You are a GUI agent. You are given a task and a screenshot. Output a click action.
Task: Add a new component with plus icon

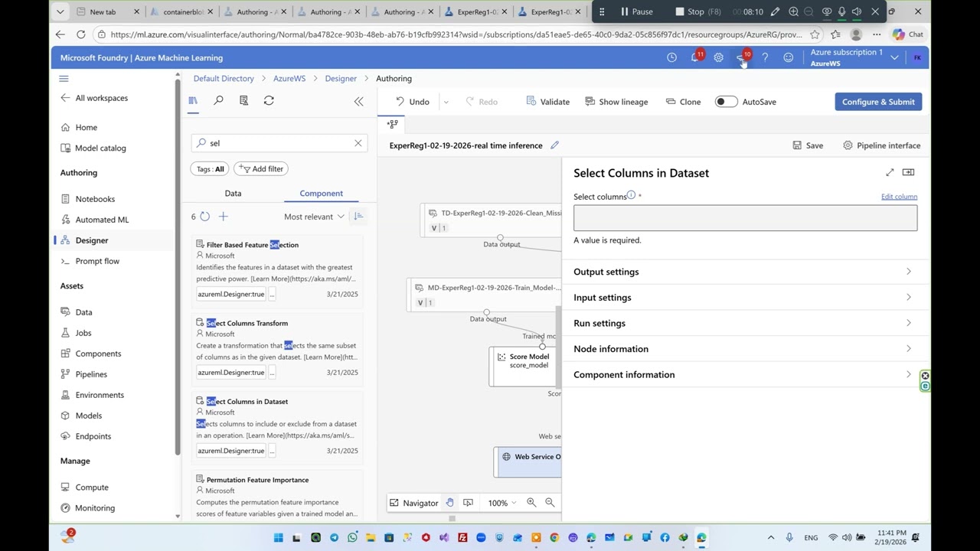click(x=224, y=217)
